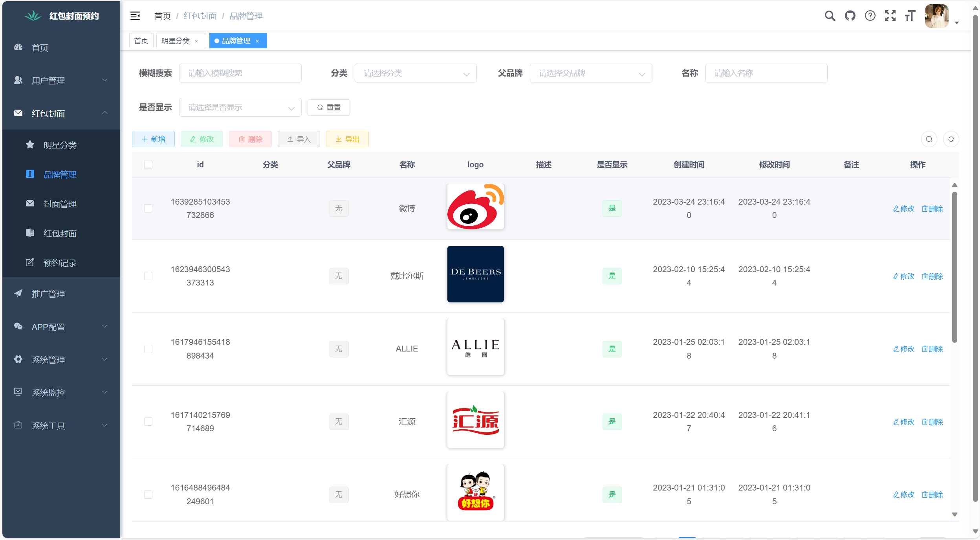This screenshot has height=540, width=980.
Task: Open the font size setting icon
Action: click(910, 16)
